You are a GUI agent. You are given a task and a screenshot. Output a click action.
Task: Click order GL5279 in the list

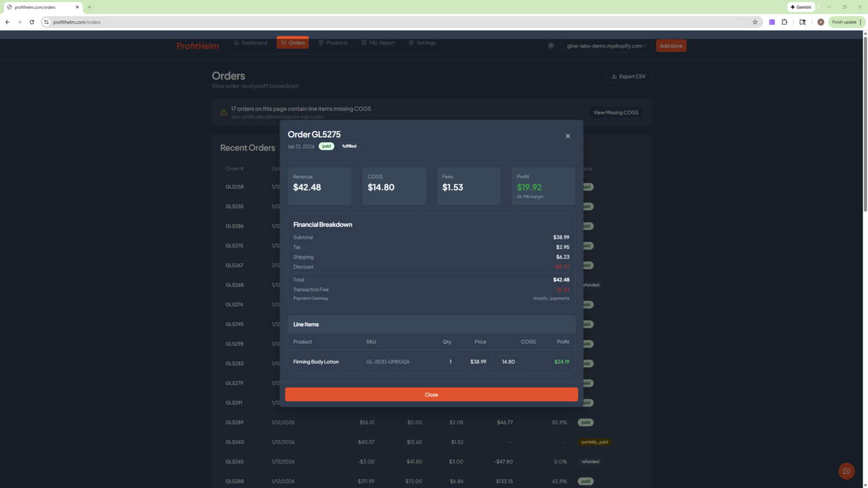pos(234,383)
